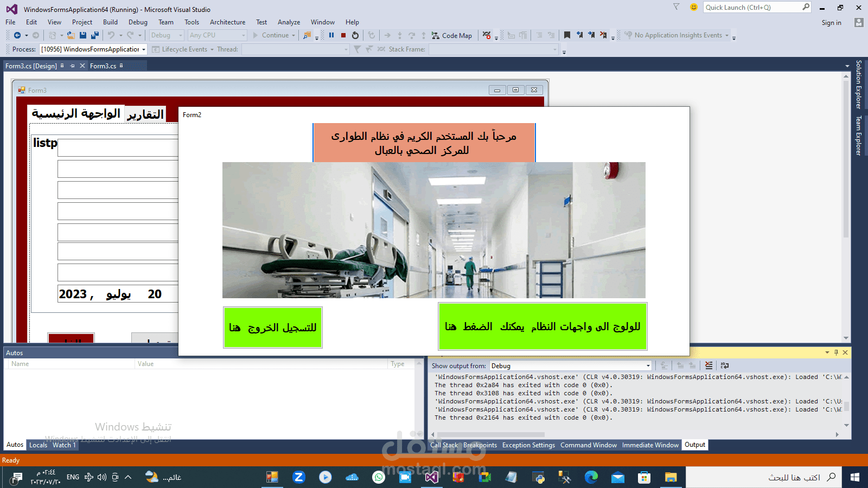Expand Lifecycle Events dropdown
Viewport: 868px width, 488px height.
click(x=212, y=49)
